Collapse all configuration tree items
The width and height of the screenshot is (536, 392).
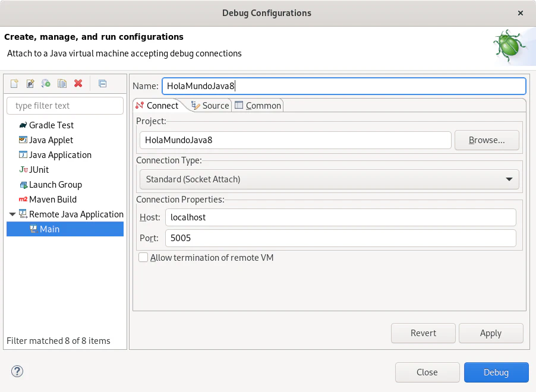click(102, 84)
